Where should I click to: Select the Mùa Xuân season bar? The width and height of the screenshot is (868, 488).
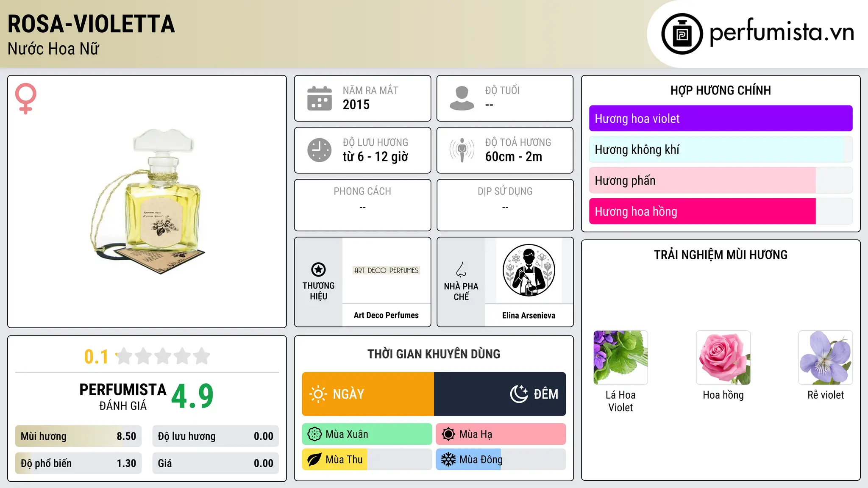pyautogui.click(x=367, y=434)
